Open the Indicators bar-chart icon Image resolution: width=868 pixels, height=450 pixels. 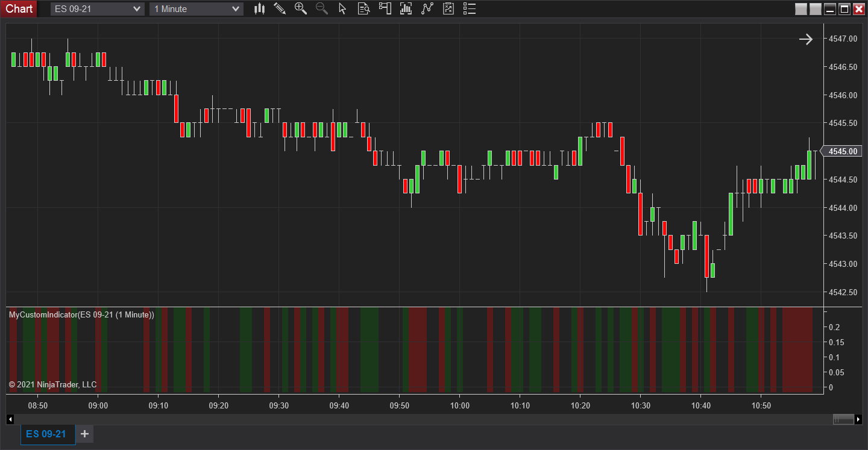coord(406,8)
